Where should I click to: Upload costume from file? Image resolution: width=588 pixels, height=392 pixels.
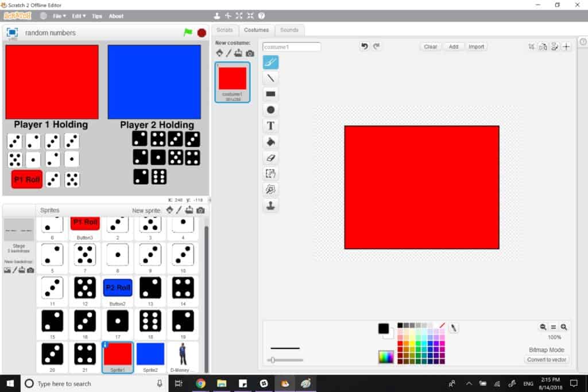pyautogui.click(x=238, y=53)
